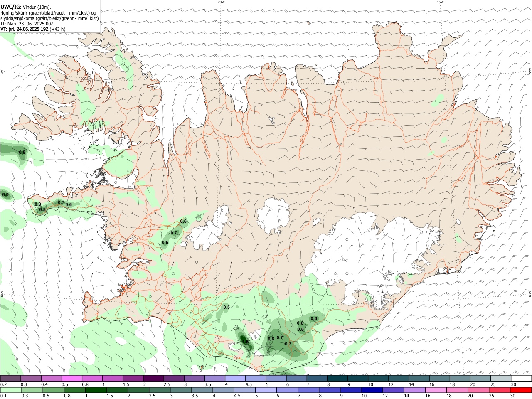Click the palest green rain-scale swatch labeled 0.1

[x=11, y=390]
